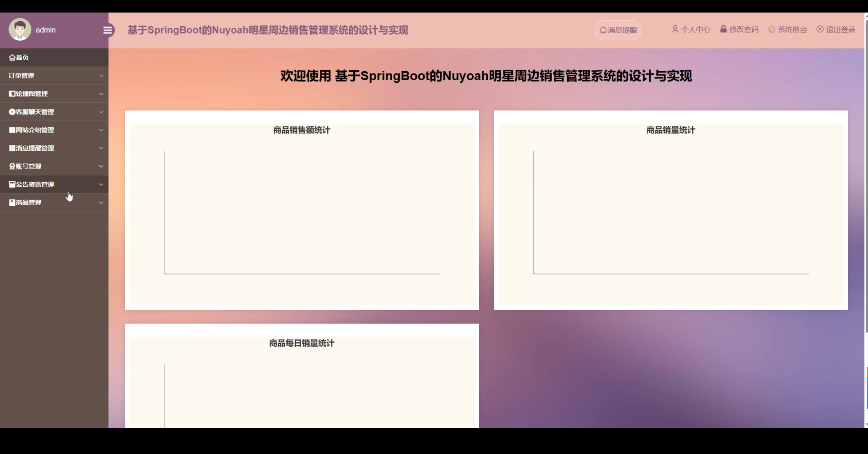Viewport: 868px width, 454px height.
Task: Click the 首页 home icon in the sidebar
Action: (x=12, y=58)
